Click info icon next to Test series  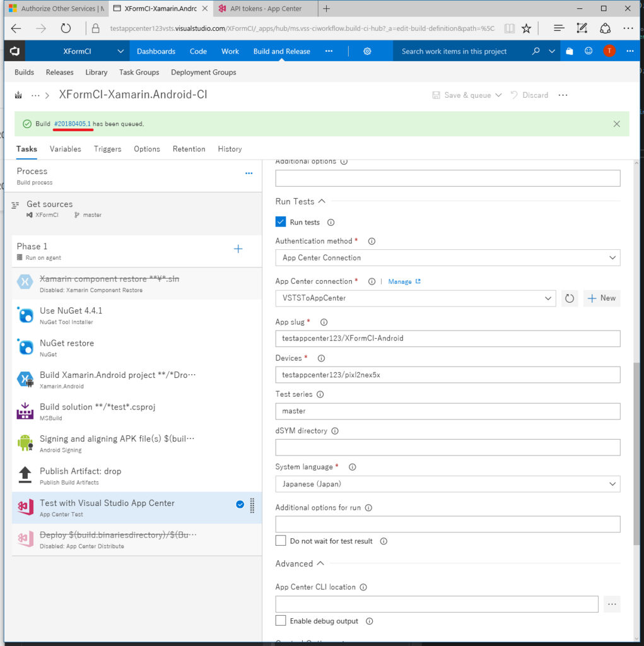tap(320, 395)
